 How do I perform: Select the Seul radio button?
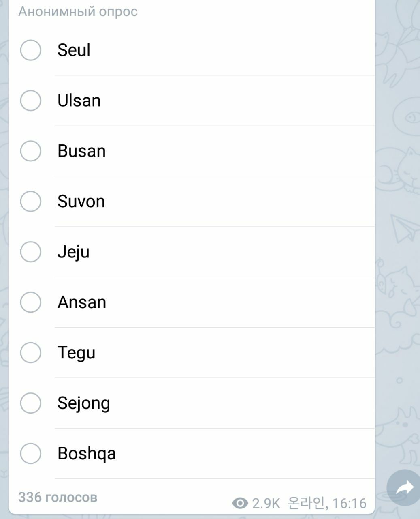click(31, 50)
